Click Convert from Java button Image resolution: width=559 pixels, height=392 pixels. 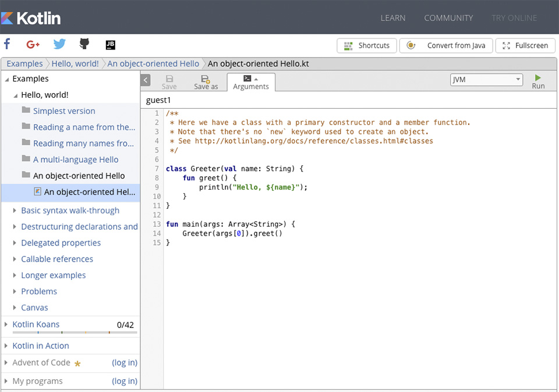(x=446, y=45)
